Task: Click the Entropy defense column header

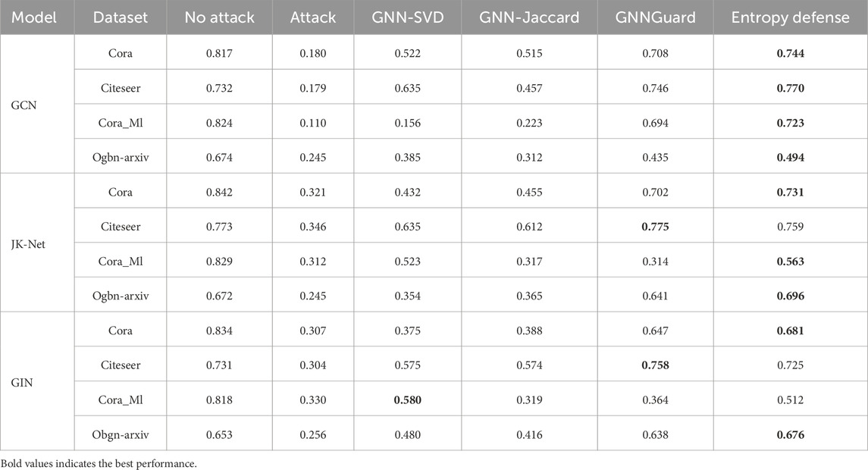Action: 790,17
